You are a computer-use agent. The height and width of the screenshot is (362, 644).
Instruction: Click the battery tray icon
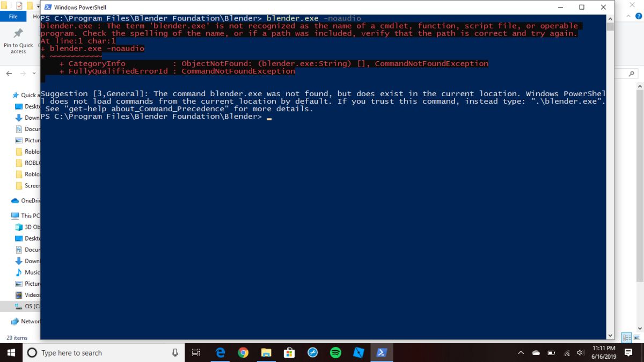[551, 353]
